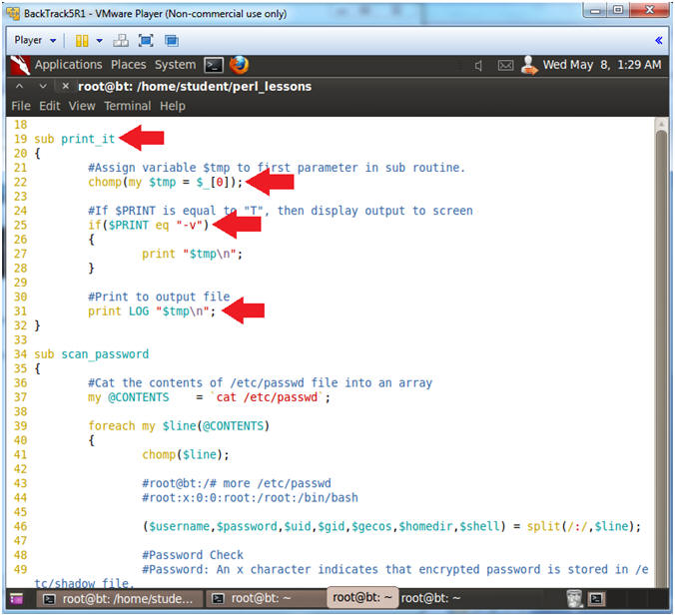Open the terminal Edit menu

(50, 106)
